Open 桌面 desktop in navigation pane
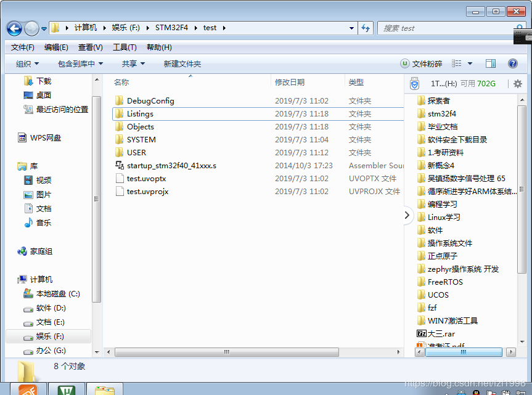This screenshot has width=532, height=395. click(x=44, y=96)
